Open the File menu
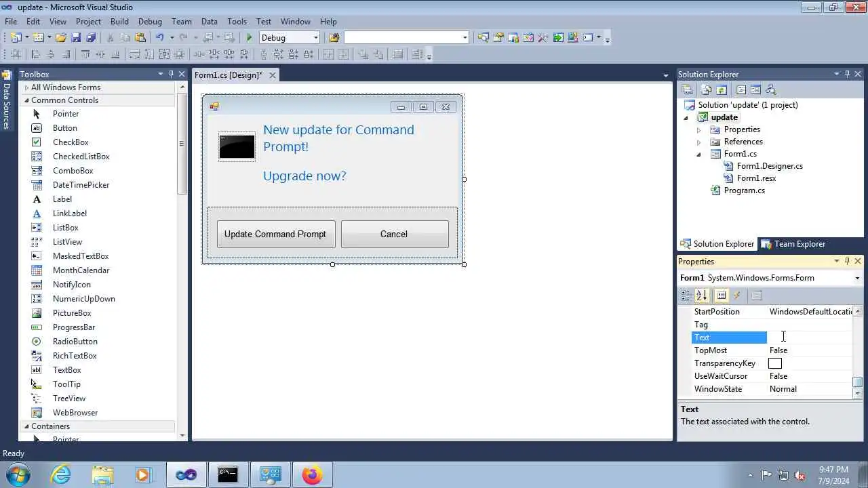 click(x=11, y=22)
